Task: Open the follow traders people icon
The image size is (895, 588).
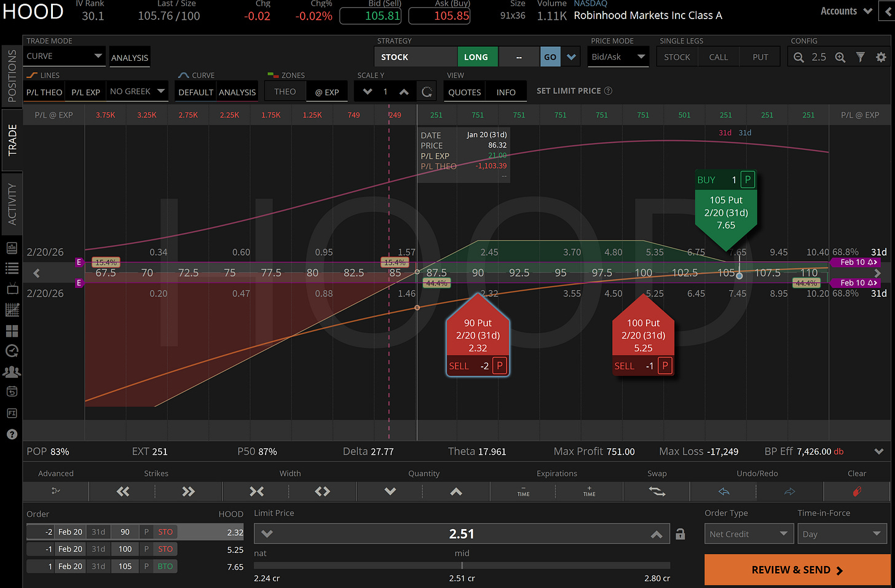Action: coord(12,372)
